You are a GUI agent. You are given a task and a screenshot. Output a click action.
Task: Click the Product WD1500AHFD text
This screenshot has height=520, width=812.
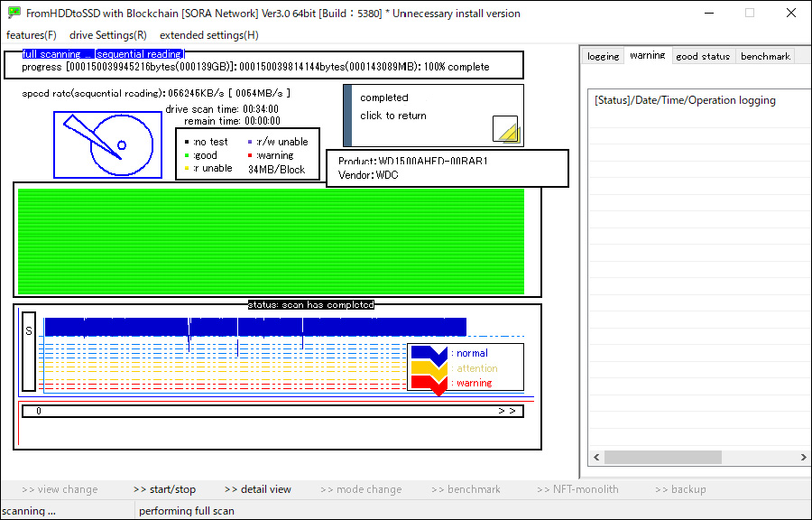click(412, 161)
